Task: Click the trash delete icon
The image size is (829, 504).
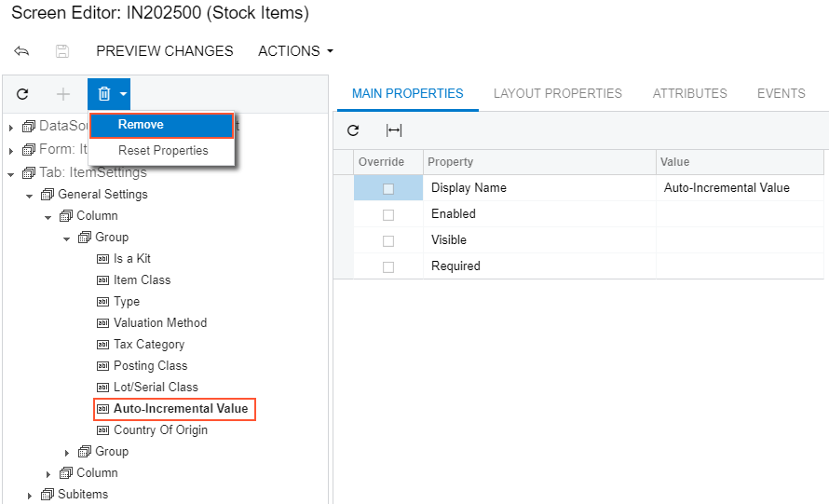Action: [103, 94]
